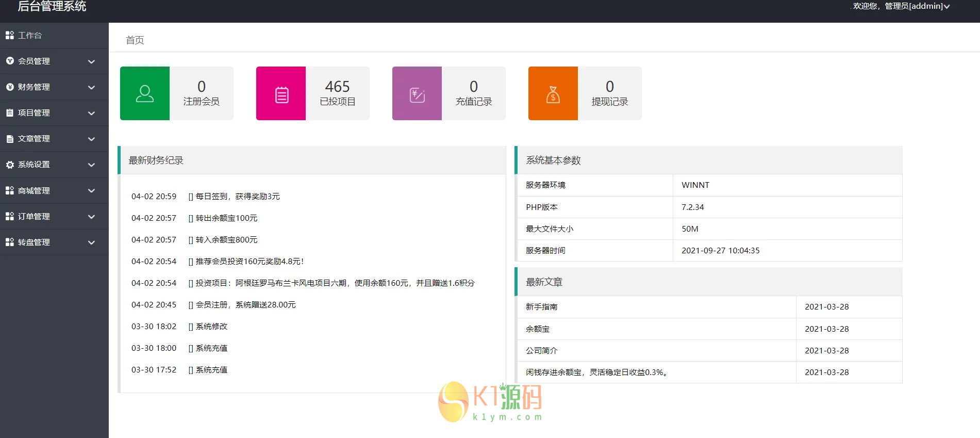Click the 工作台 dashboard icon in sidebar
This screenshot has width=980, height=438.
pos(10,35)
